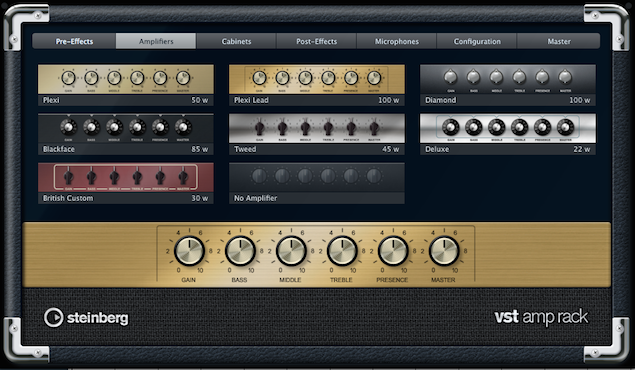Image resolution: width=635 pixels, height=370 pixels.
Task: Click the British Custom label text
Action: pos(68,198)
